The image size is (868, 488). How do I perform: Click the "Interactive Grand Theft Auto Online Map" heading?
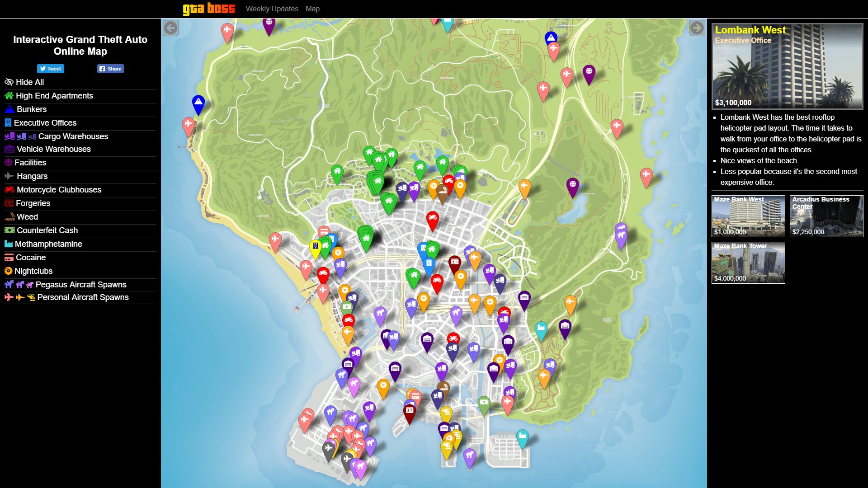(x=80, y=45)
